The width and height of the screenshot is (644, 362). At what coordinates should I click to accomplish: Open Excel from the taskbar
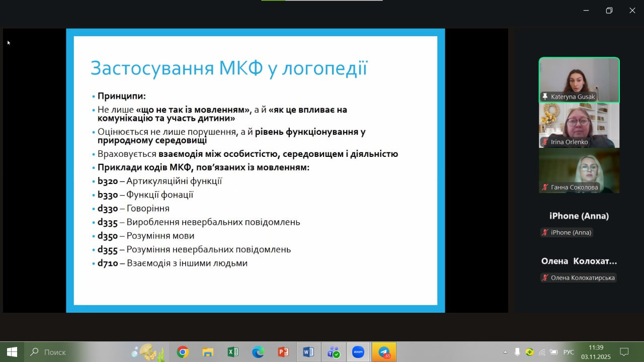(x=233, y=352)
